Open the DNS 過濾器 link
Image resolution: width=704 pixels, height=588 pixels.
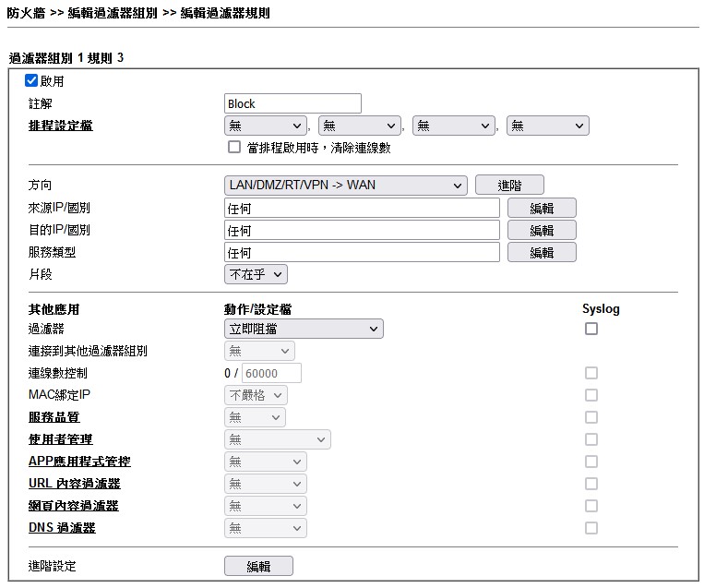coord(62,528)
